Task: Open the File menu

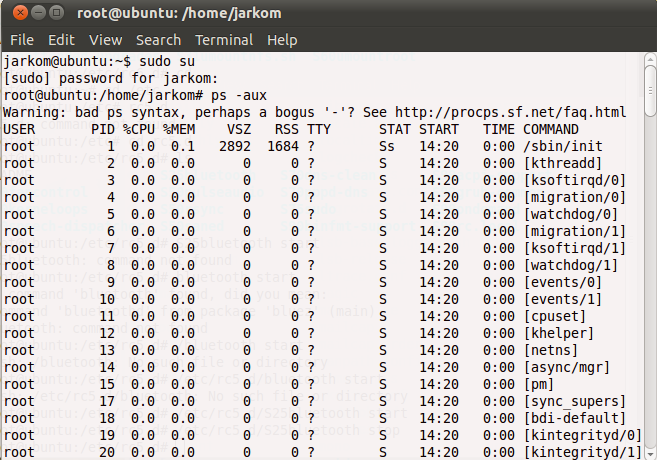Action: pos(22,40)
